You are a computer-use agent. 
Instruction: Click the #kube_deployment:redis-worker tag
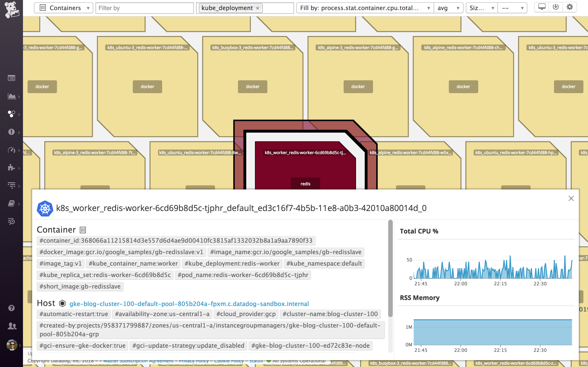click(232, 263)
